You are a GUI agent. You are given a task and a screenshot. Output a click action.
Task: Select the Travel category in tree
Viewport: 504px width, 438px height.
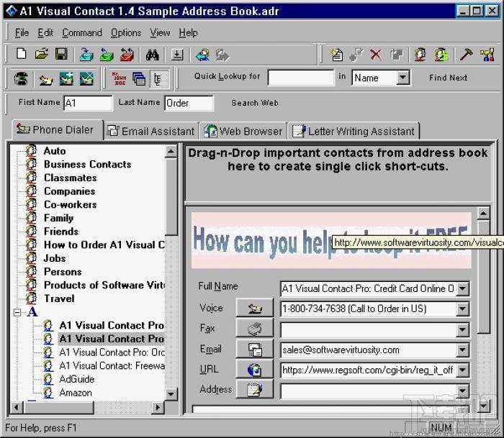coord(59,298)
